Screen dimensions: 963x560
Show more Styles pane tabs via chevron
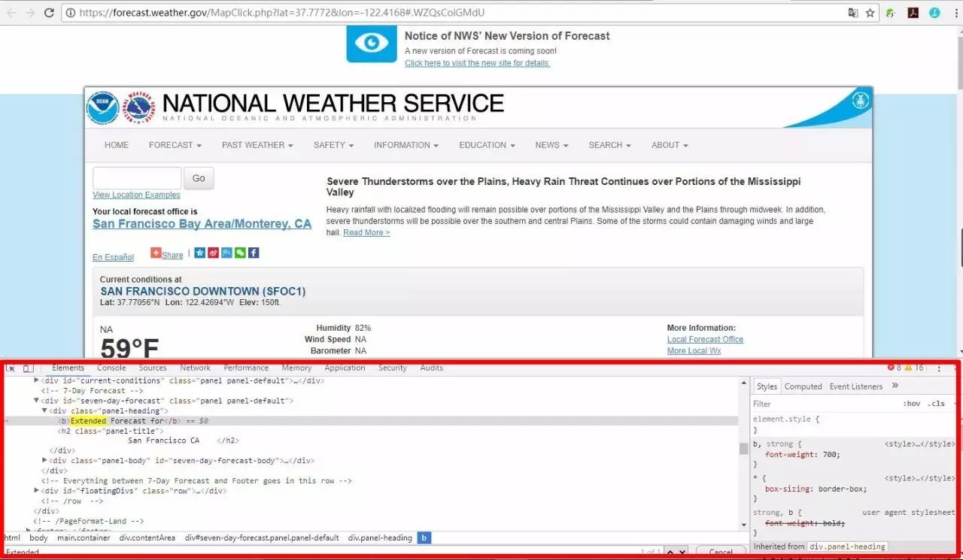[895, 386]
